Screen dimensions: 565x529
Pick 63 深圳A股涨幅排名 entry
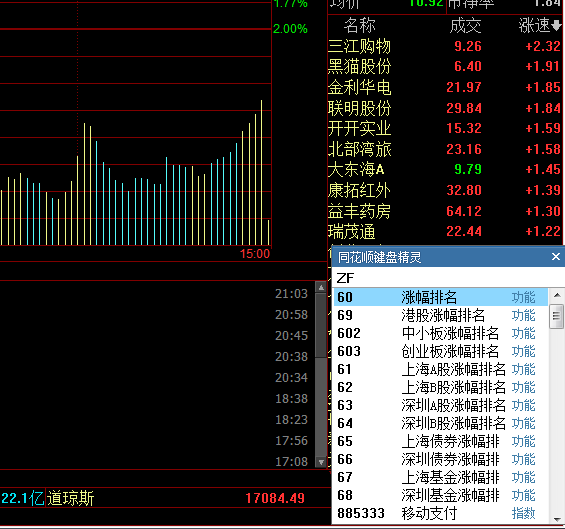click(440, 405)
